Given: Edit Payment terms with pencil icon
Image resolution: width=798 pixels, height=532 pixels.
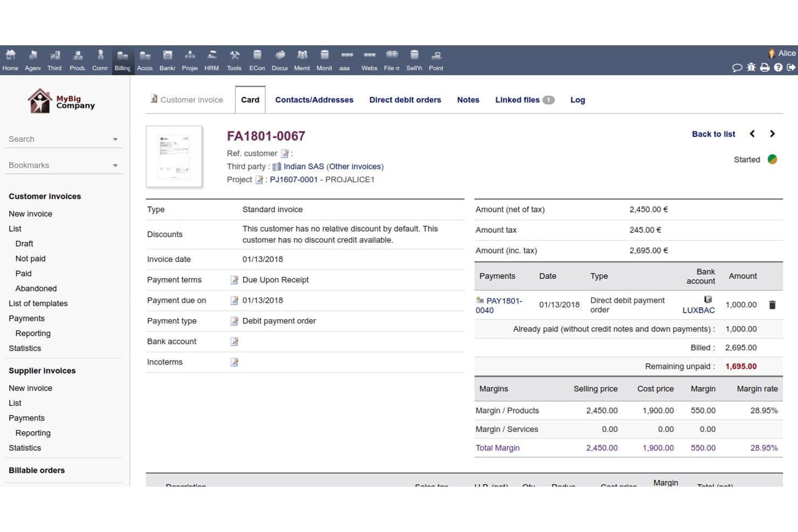Looking at the screenshot, I should [x=235, y=280].
